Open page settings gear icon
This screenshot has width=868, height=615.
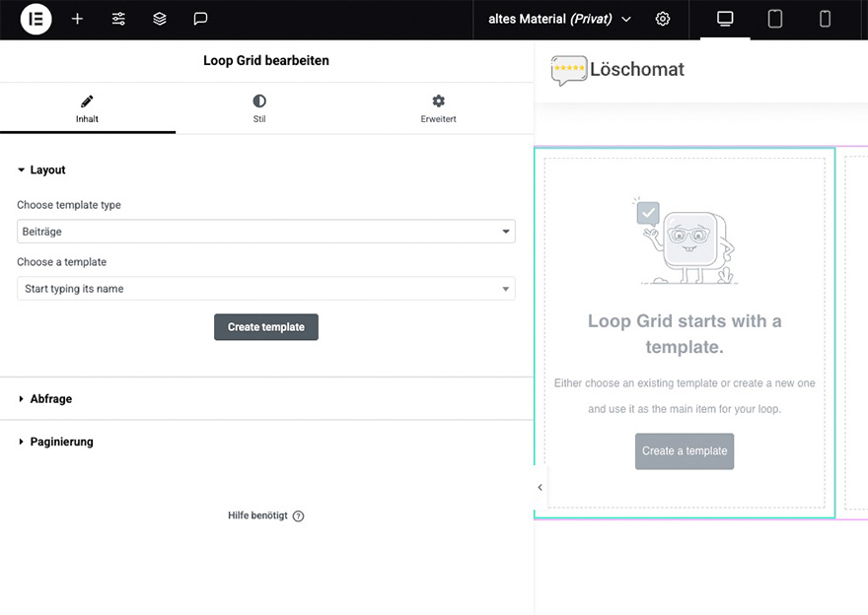663,19
